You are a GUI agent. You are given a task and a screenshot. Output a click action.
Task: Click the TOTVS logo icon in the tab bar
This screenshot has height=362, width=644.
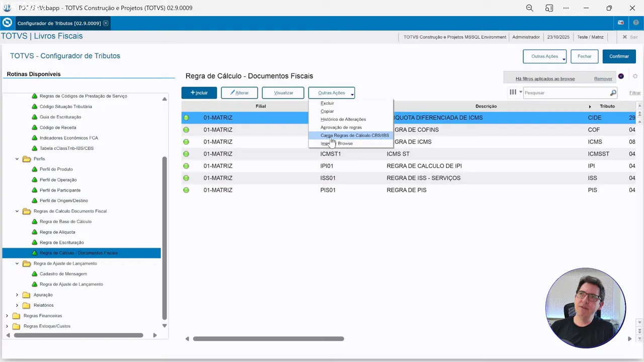7,23
